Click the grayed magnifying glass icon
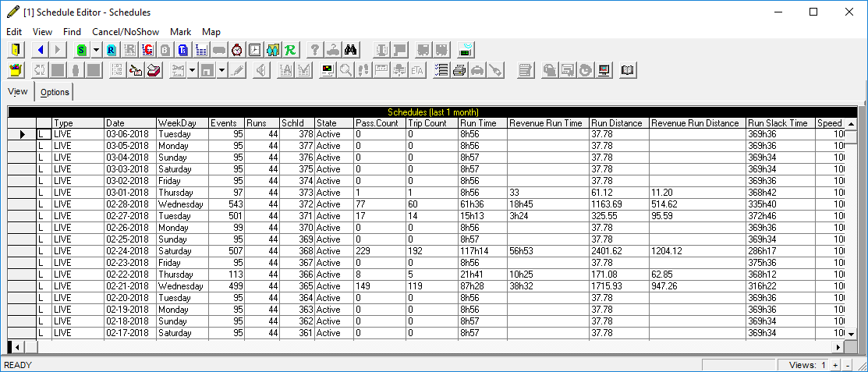 (x=346, y=70)
